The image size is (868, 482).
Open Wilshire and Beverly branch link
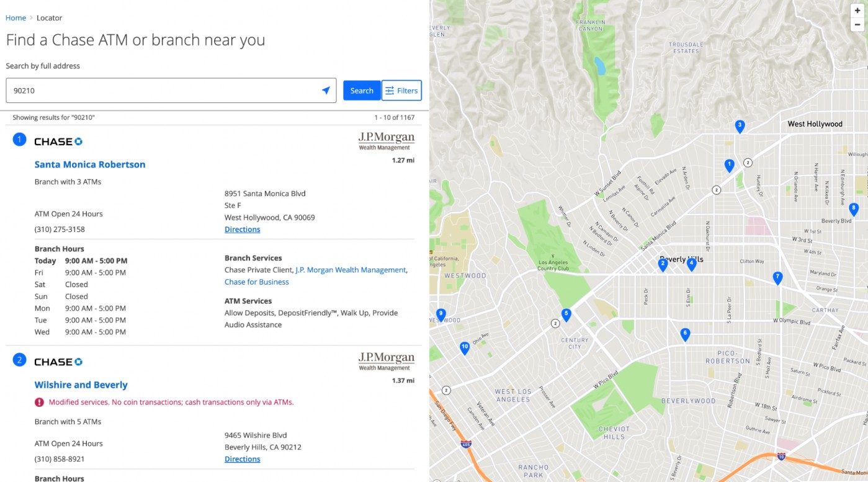pos(81,385)
